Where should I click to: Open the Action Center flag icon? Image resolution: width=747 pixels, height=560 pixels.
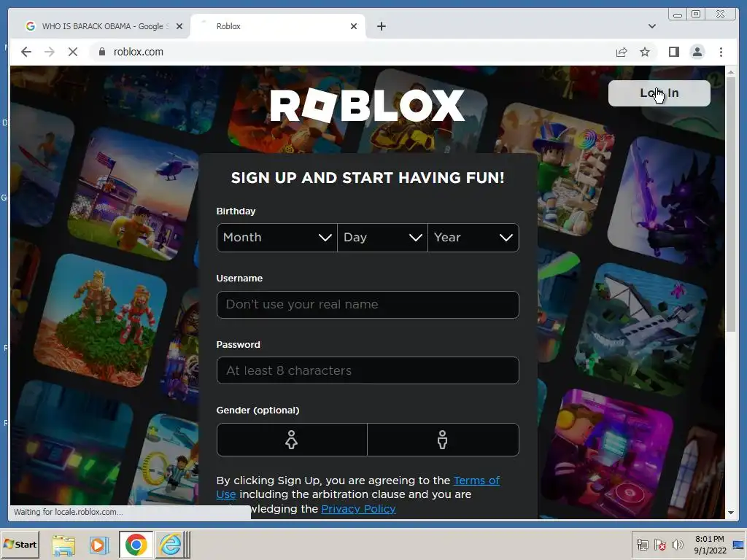coord(659,545)
